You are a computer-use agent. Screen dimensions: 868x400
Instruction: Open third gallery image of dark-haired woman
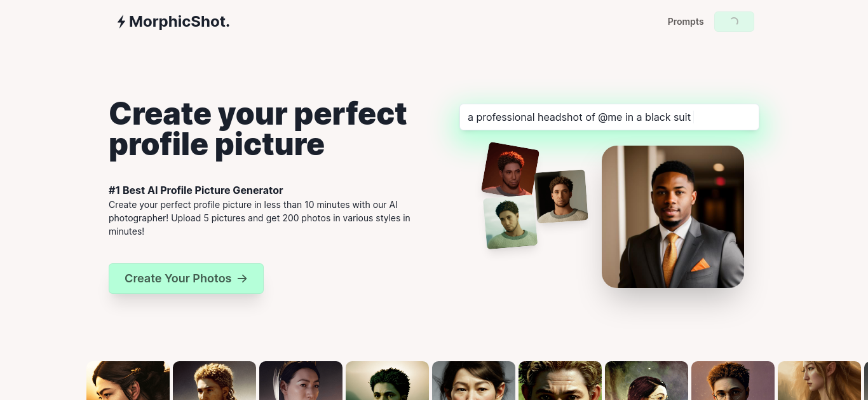pos(301,380)
